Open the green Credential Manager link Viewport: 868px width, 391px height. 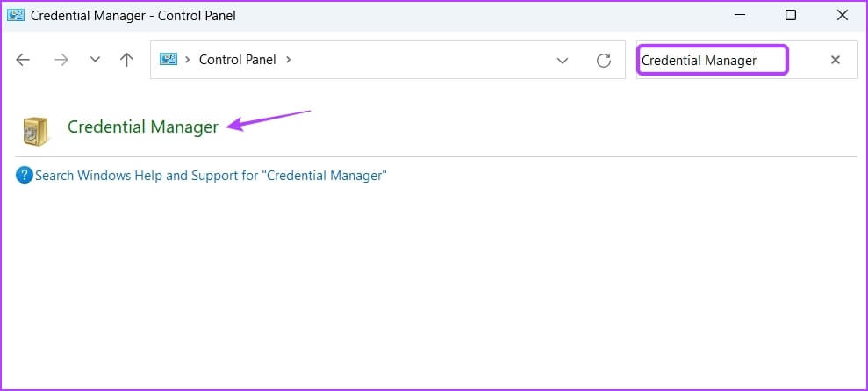143,127
